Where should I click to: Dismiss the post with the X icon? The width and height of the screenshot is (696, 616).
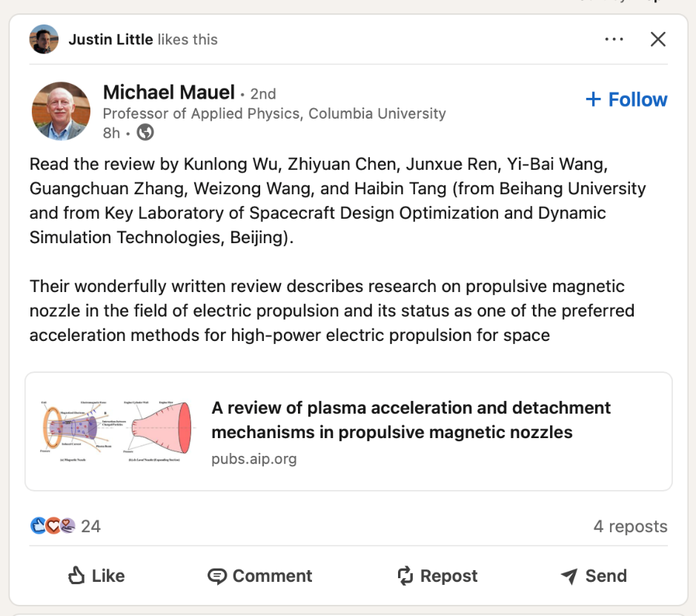657,39
